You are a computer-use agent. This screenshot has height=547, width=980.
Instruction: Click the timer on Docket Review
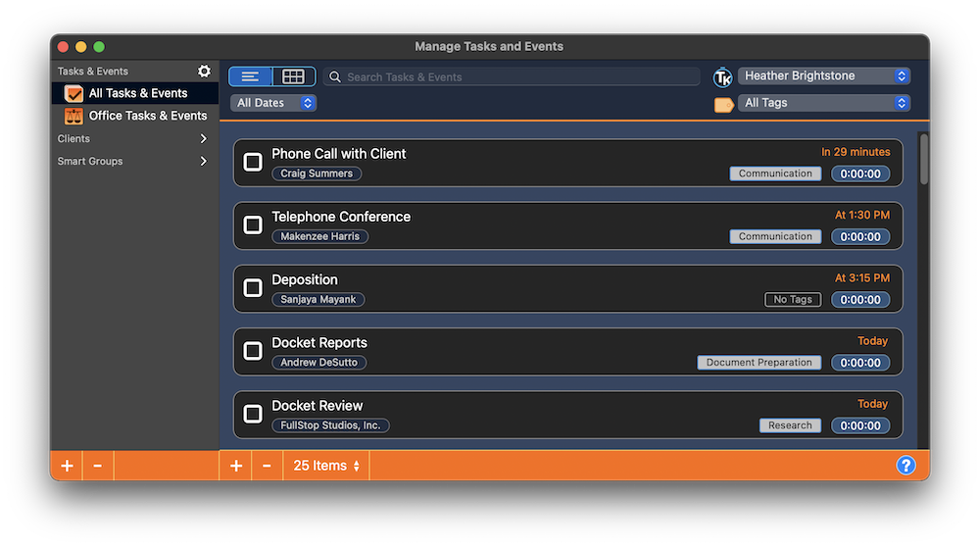pos(860,425)
